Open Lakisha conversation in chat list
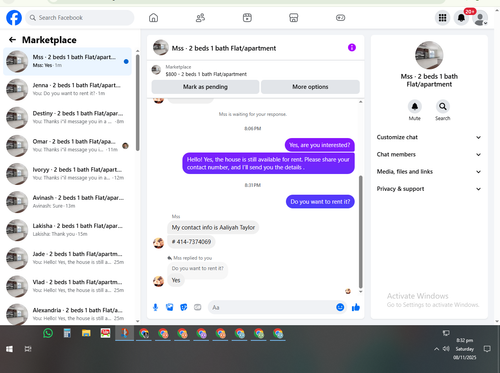Screen dimensions: 500x373 pyautogui.click(x=68, y=230)
